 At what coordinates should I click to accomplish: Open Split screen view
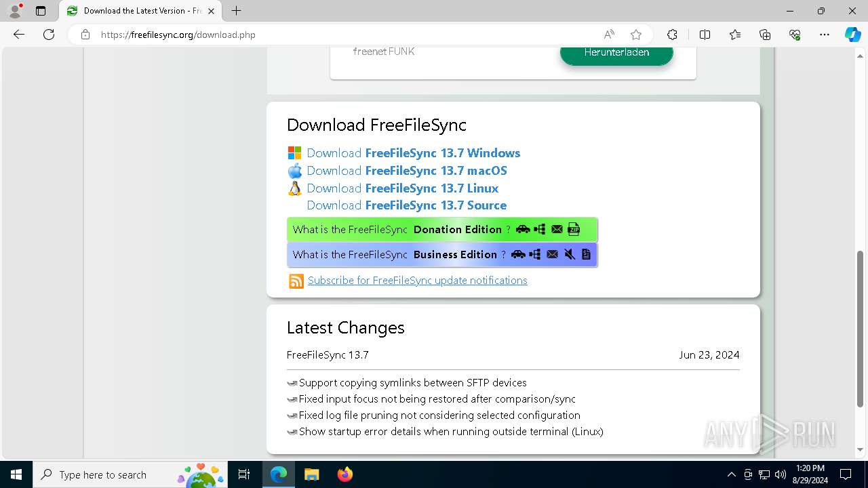[705, 35]
